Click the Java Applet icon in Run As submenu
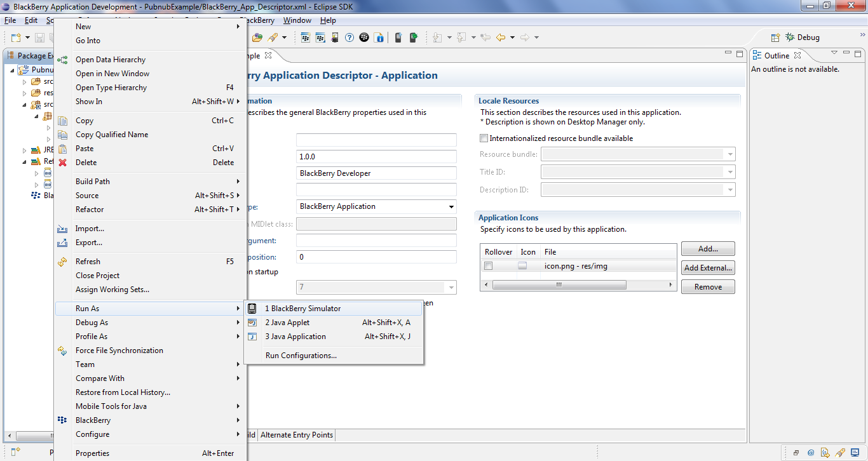 point(252,323)
